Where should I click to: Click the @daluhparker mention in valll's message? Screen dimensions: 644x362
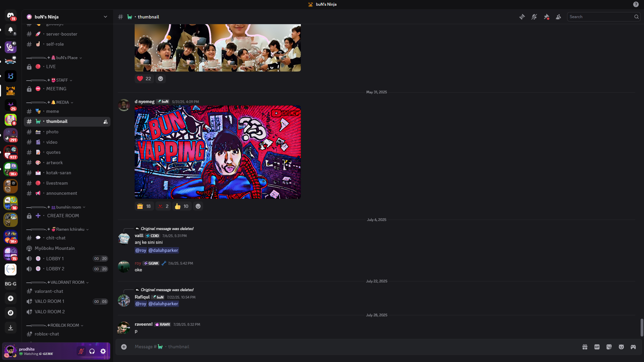(164, 250)
